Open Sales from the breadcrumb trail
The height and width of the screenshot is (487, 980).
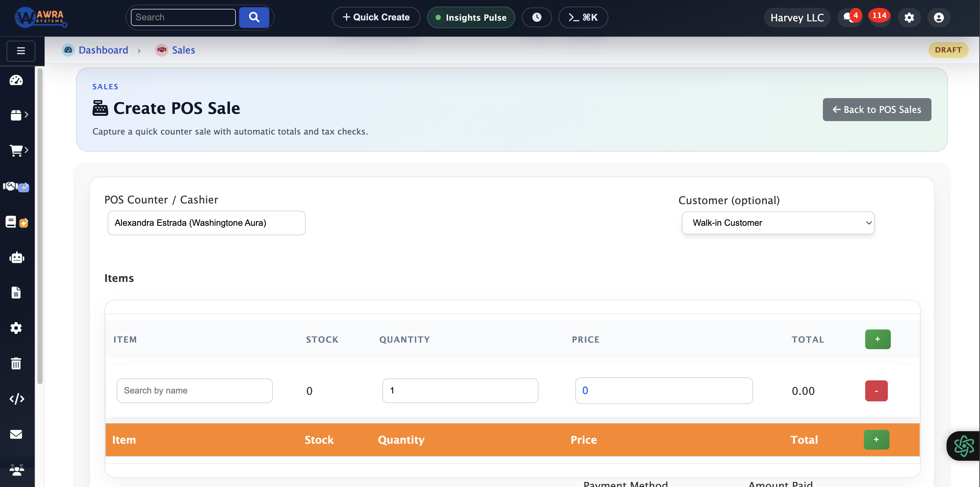(x=183, y=50)
